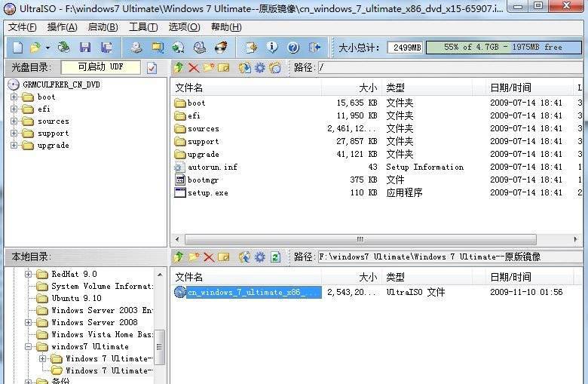Click the boot property checkmark icon beside 可启动 UDF
The image size is (588, 384).
(x=152, y=68)
